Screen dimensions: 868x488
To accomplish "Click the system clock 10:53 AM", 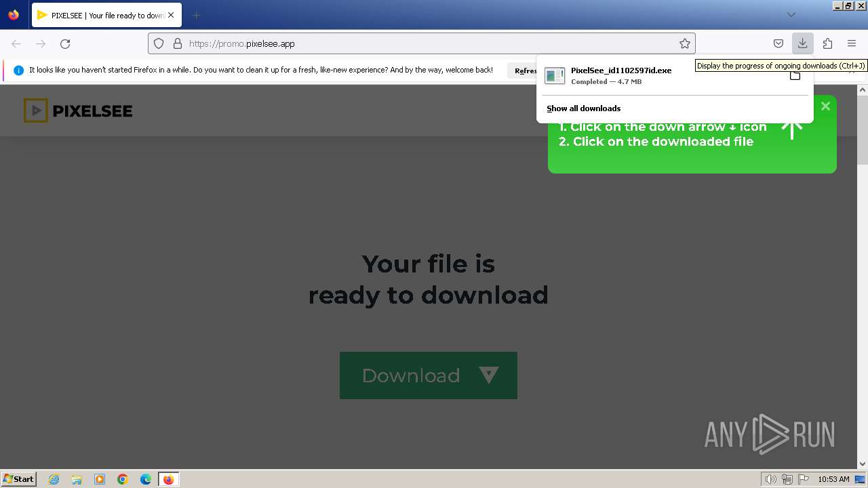I will (833, 479).
